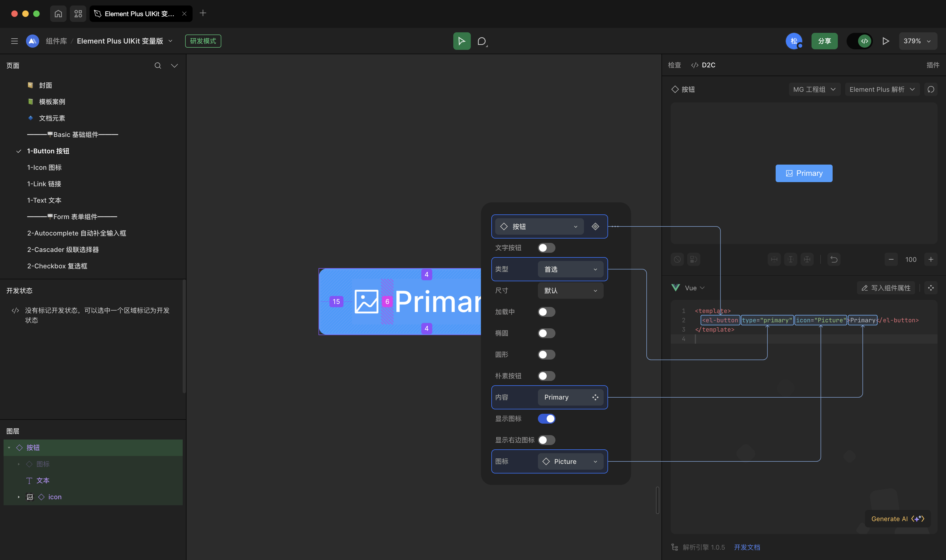This screenshot has width=946, height=560.
Task: Select the comment bubble tool
Action: point(482,41)
